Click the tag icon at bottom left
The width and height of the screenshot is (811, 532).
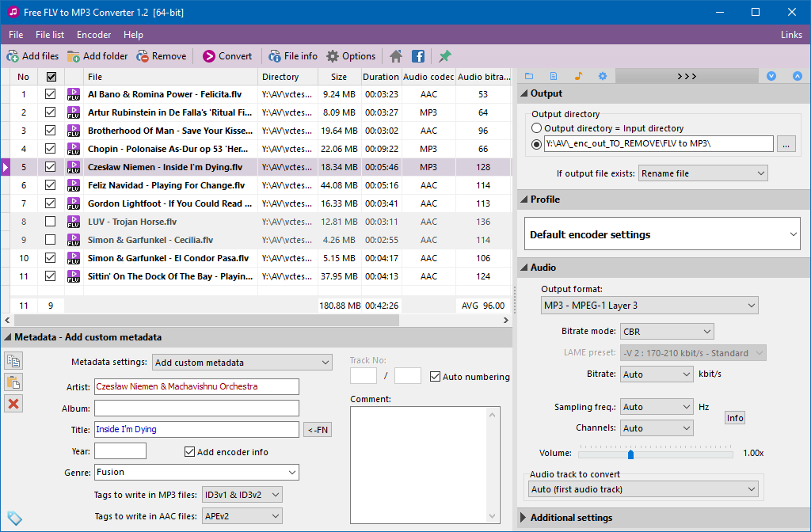(x=14, y=518)
